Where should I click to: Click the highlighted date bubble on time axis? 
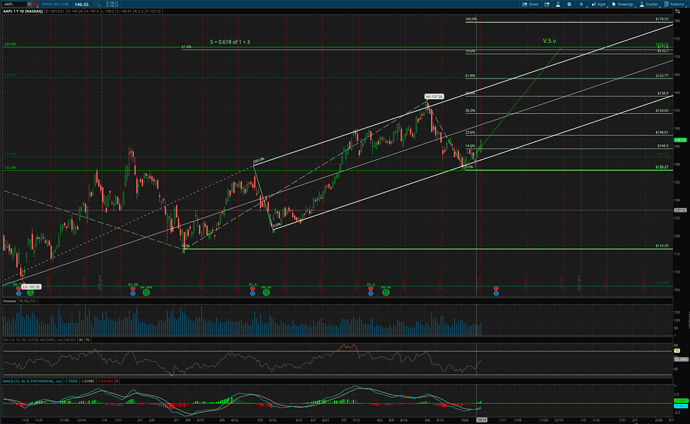pos(481,420)
